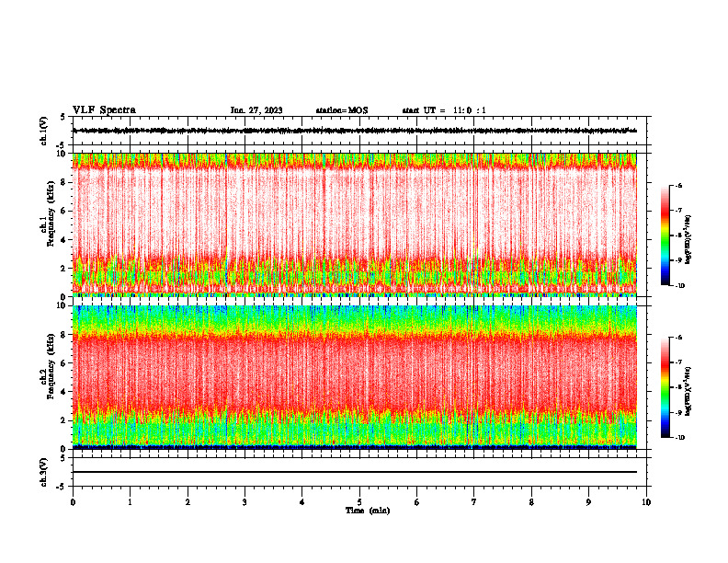Click the "station=MOS" header label
The image size is (728, 563).
click(342, 110)
